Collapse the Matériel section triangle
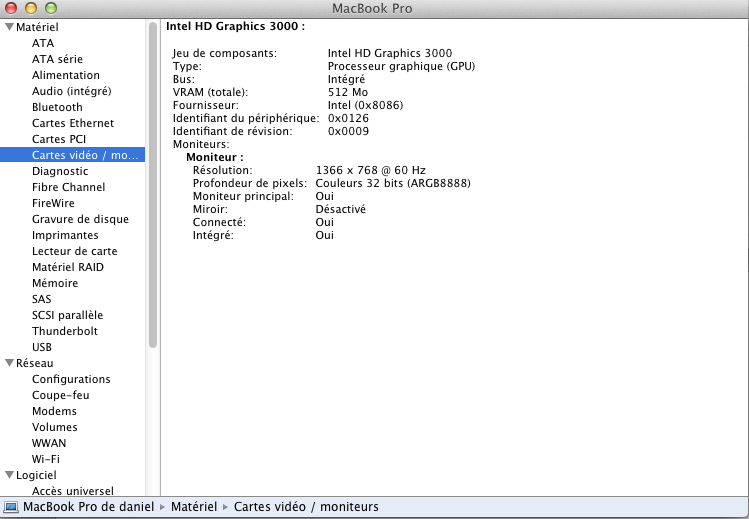This screenshot has width=749, height=519. point(9,27)
